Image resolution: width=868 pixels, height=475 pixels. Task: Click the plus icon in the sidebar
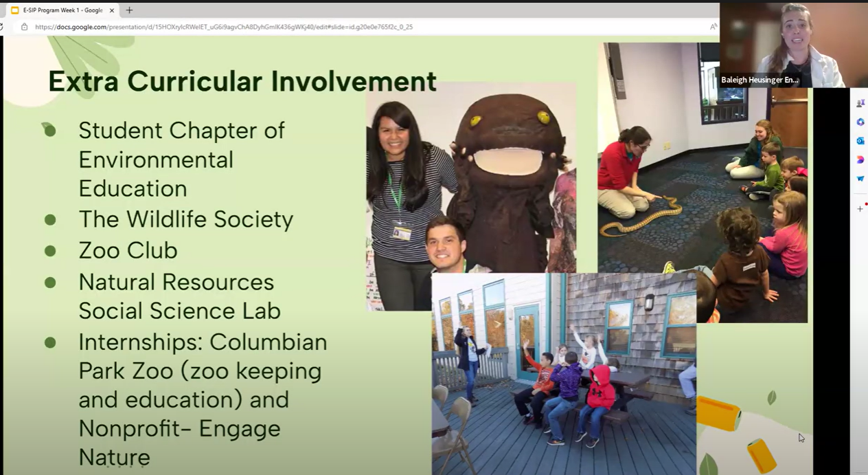click(860, 208)
